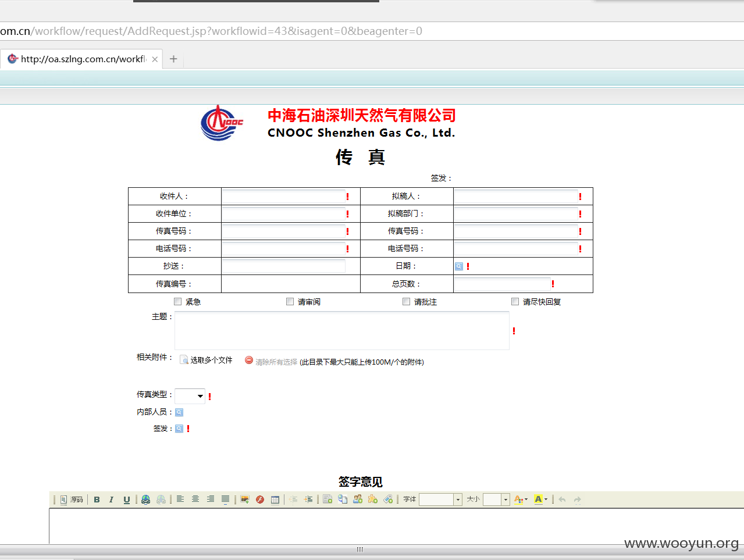Align text left in editor
The width and height of the screenshot is (744, 560).
point(180,500)
